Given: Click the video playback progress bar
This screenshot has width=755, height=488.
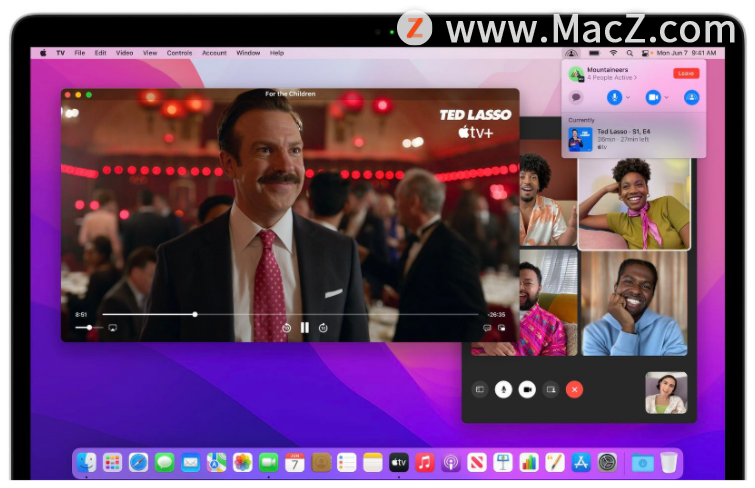Looking at the screenshot, I should click(290, 314).
